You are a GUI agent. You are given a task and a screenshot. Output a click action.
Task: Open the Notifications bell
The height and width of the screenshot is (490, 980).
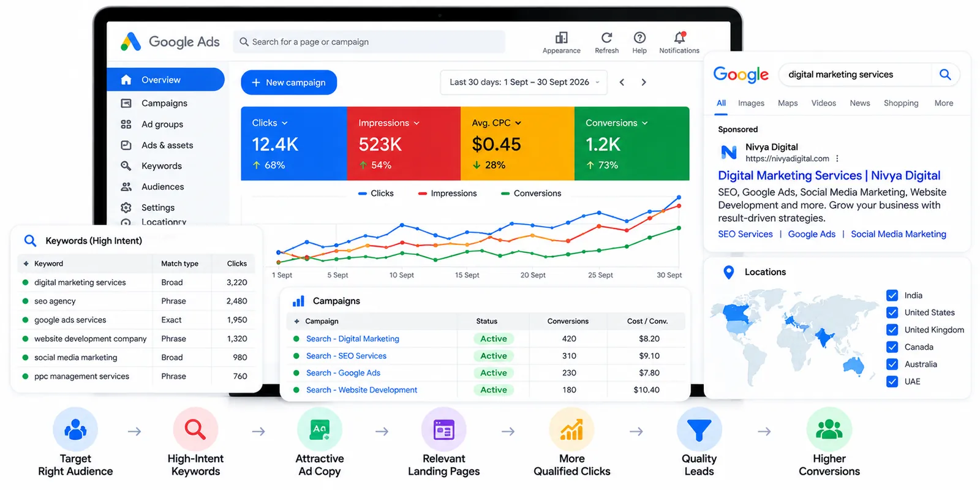[679, 38]
